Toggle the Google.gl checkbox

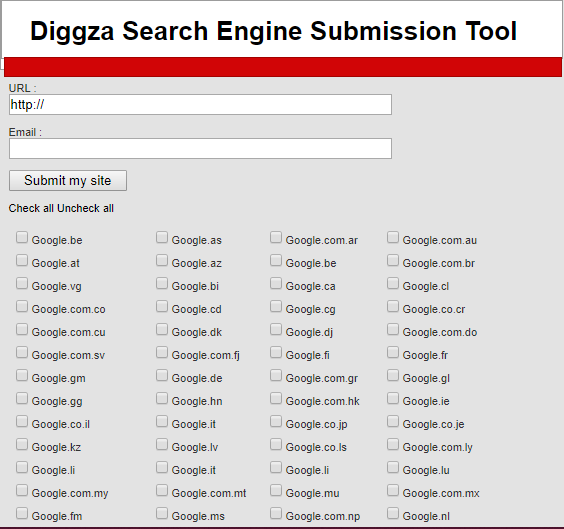pos(393,375)
